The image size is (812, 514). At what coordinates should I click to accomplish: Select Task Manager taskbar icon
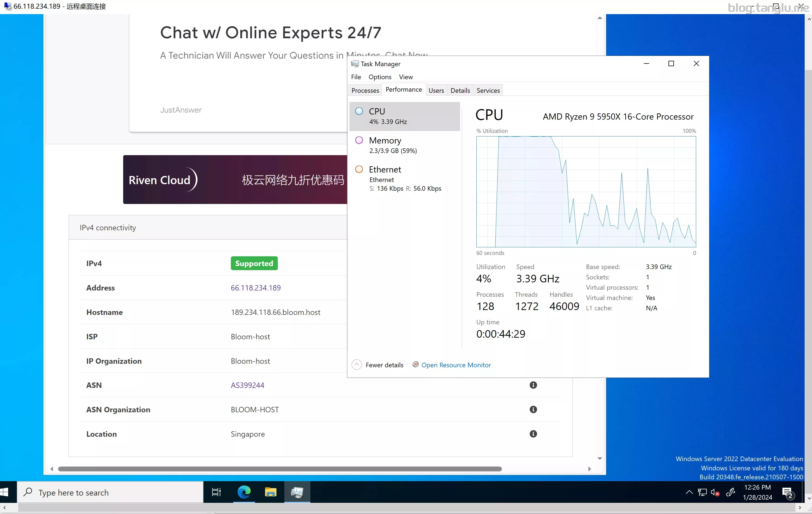297,492
